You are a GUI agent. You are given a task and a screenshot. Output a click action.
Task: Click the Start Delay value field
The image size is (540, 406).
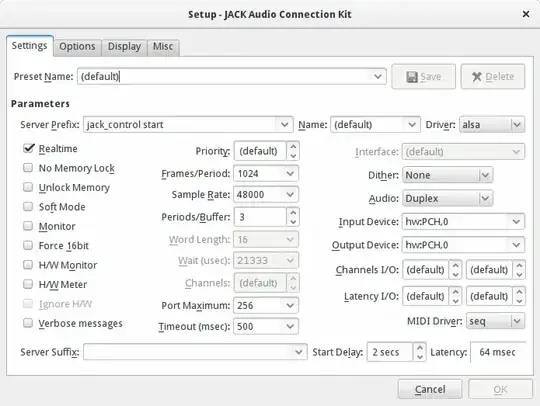[x=390, y=352]
